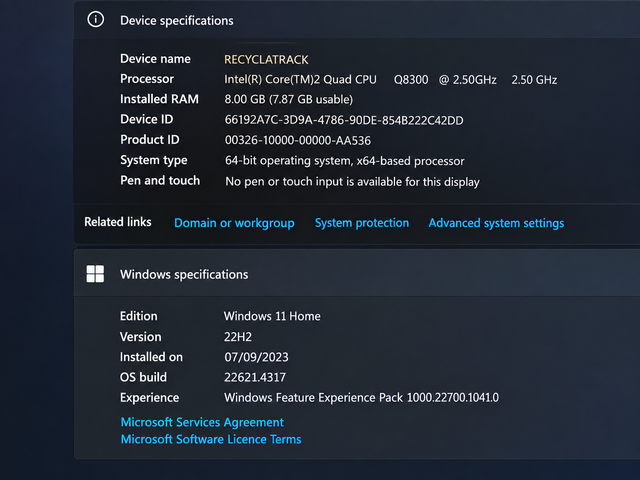Open Advanced system settings link

[x=496, y=223]
